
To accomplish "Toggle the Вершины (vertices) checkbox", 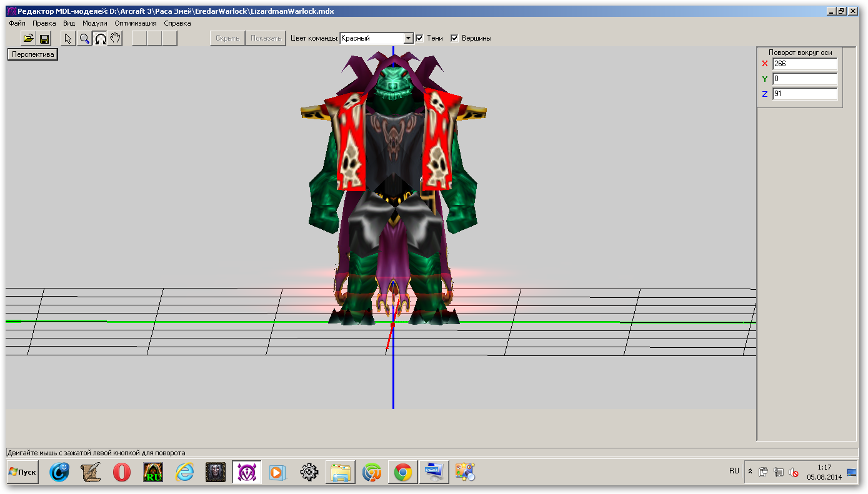I will 454,38.
